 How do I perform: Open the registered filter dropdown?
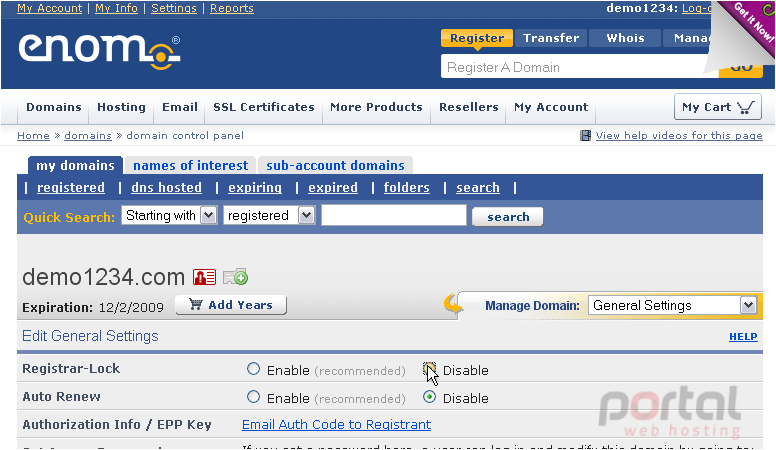tap(269, 215)
